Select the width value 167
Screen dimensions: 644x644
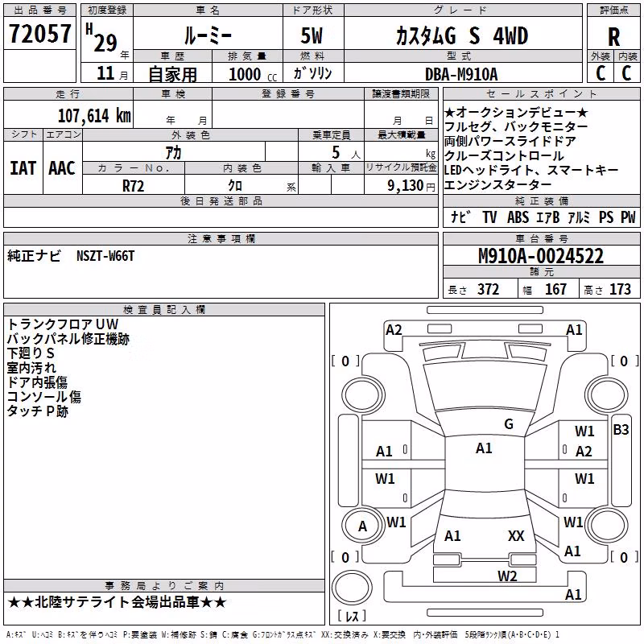555,290
